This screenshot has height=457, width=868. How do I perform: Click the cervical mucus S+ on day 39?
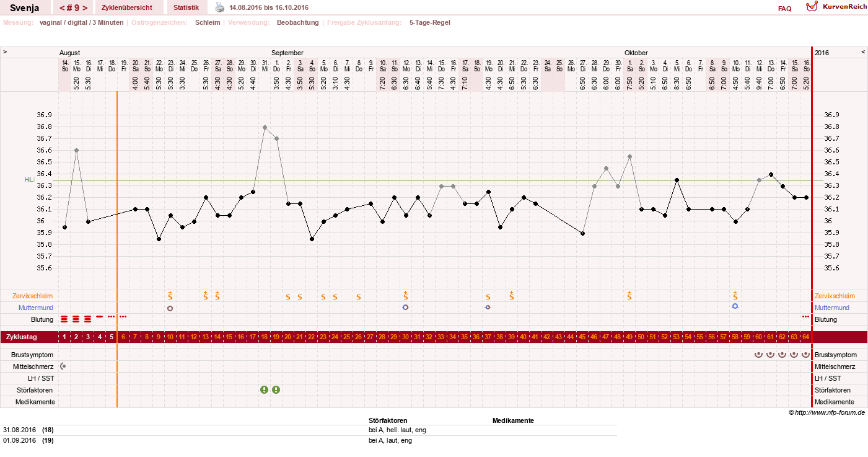[x=512, y=296]
